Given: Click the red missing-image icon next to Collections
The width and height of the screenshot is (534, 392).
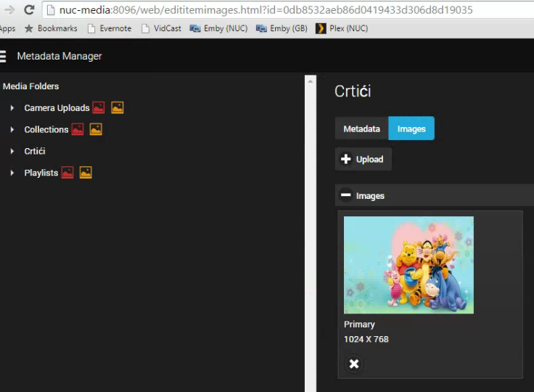Looking at the screenshot, I should point(78,129).
